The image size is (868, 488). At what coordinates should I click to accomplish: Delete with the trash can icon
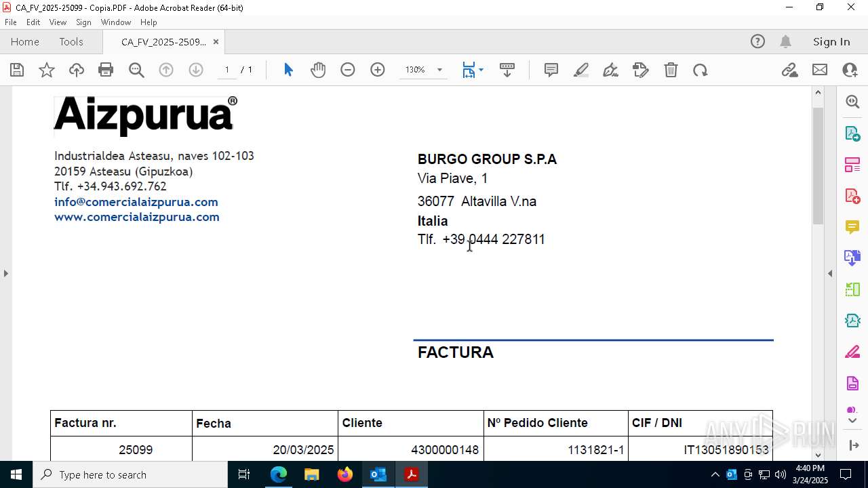tap(671, 70)
